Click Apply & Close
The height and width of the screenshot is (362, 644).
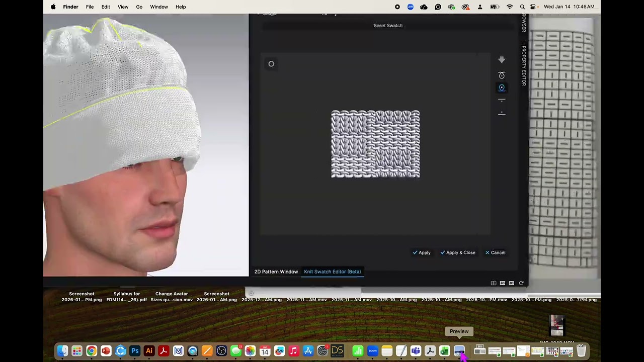458,253
